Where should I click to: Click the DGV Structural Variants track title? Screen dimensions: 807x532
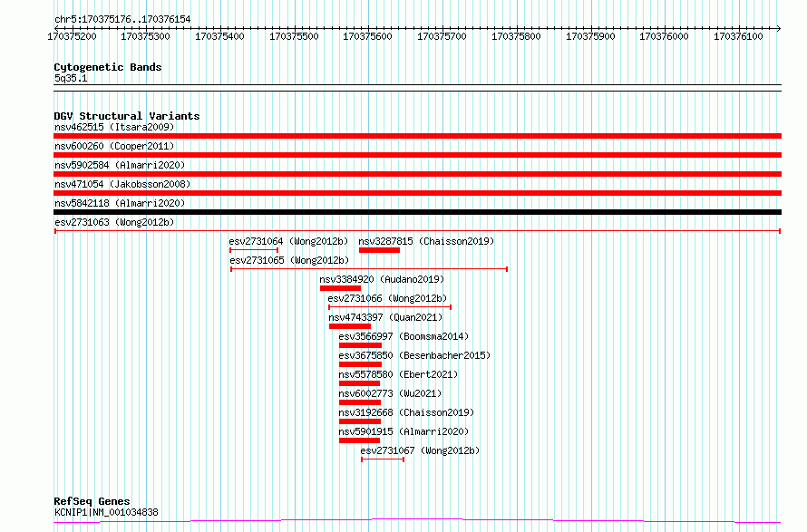(127, 116)
